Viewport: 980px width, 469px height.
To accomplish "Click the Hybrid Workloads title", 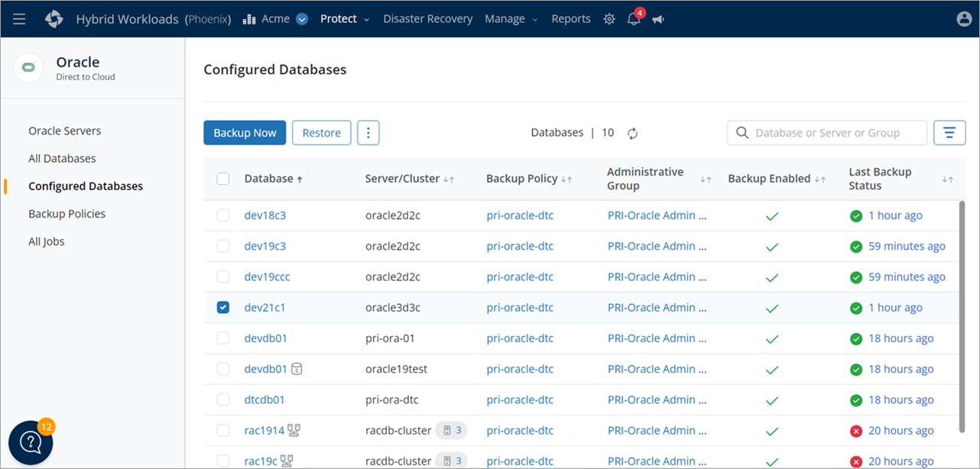I will (127, 19).
